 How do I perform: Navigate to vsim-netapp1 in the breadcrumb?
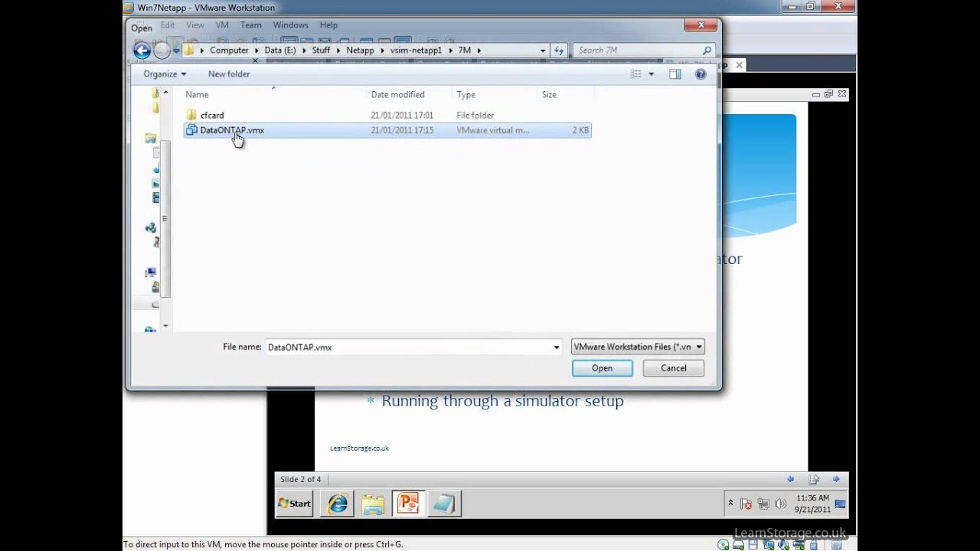coord(416,51)
